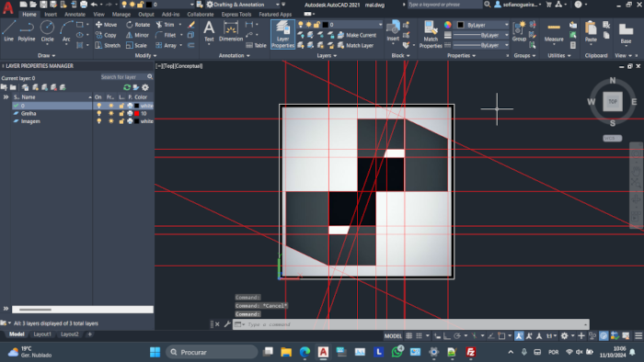Expand the Draw panel dropdown
The image size is (644, 362).
46,55
